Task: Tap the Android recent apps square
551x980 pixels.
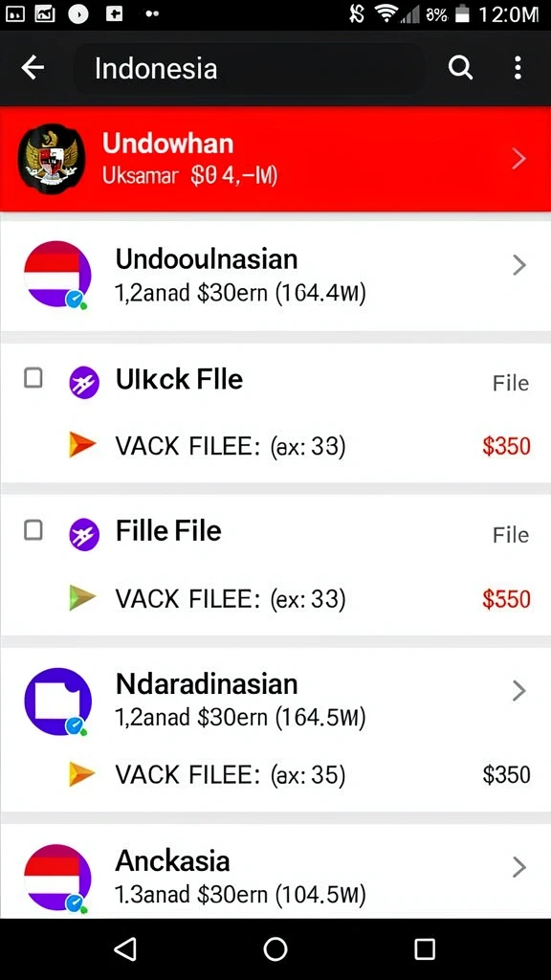Action: [425, 948]
